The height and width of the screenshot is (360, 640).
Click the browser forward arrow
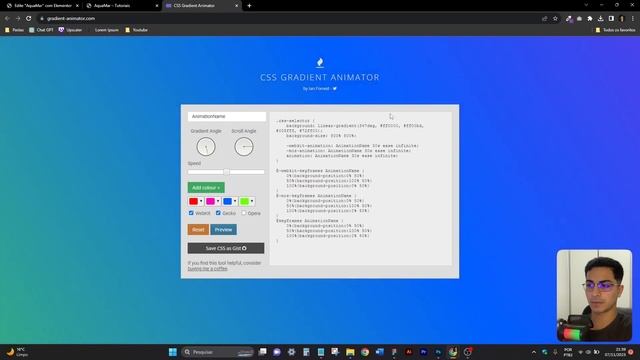click(18, 18)
